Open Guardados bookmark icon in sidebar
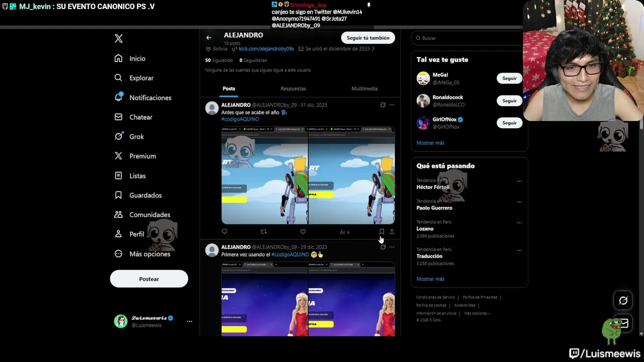 click(118, 195)
